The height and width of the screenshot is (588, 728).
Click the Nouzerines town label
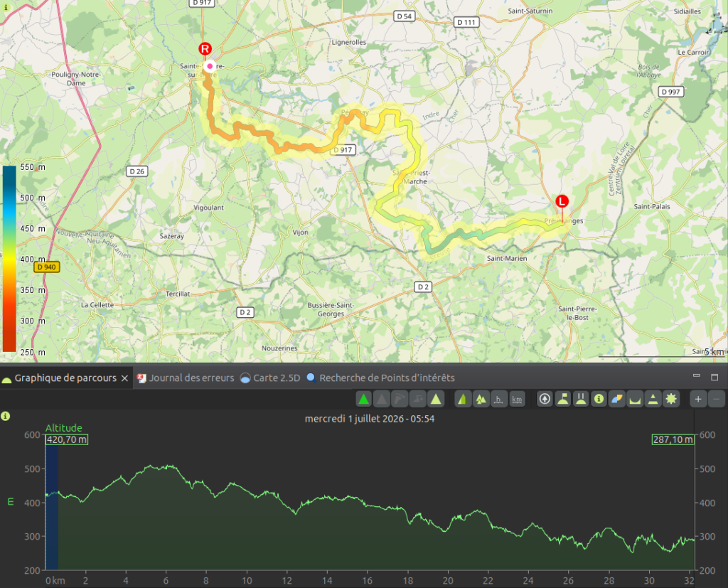point(279,348)
